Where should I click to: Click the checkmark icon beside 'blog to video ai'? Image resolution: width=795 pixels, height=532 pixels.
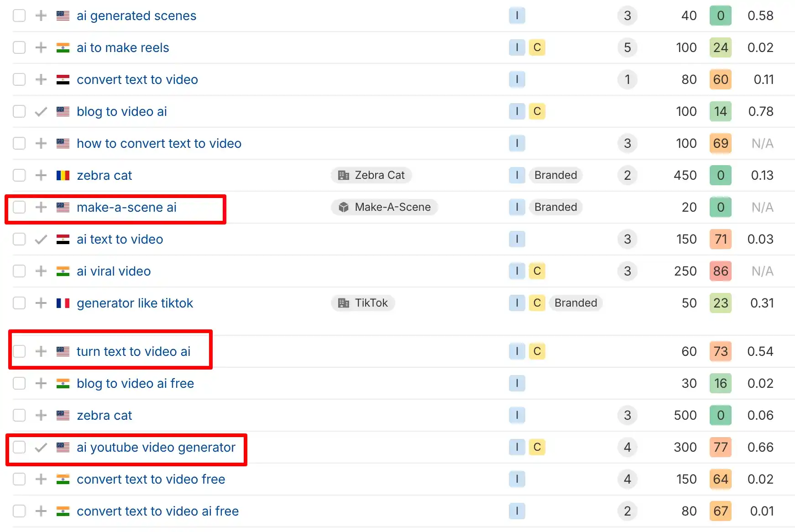pos(41,111)
